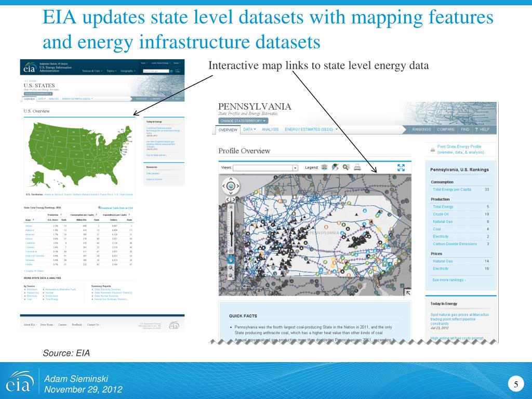532x399 pixels.
Task: Select the upper magnifier zoom tool
Action: [x=231, y=268]
